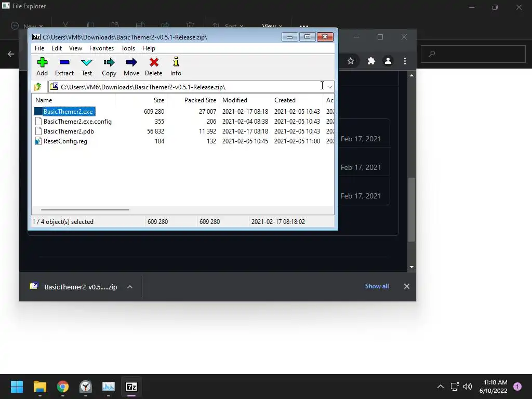Screen dimensions: 532x399
Task: Open File Explorer from the taskbar
Action: (x=40, y=387)
